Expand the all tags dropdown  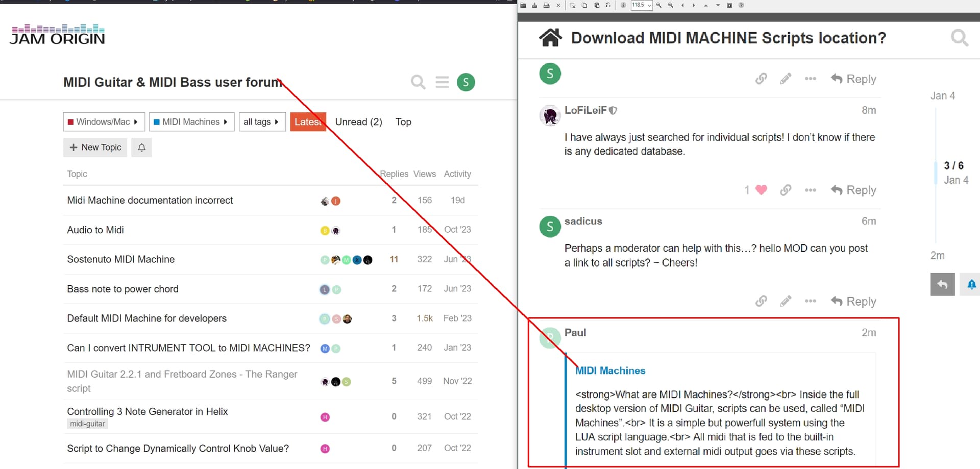point(262,122)
